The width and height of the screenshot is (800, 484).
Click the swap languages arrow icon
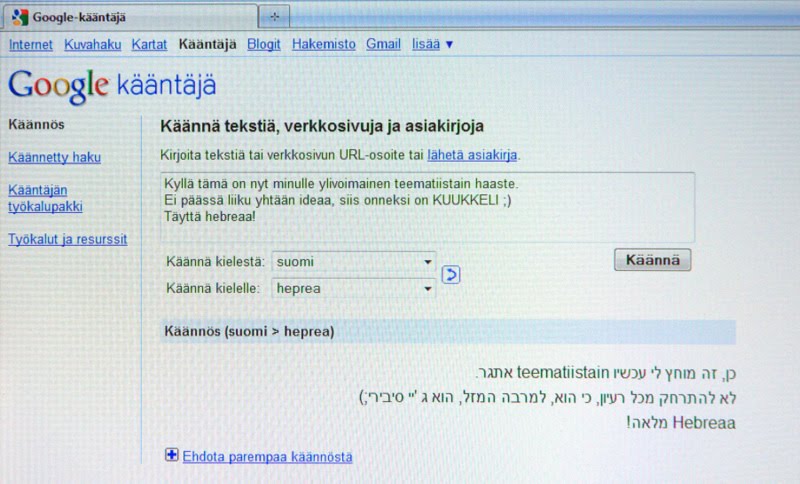click(x=451, y=274)
